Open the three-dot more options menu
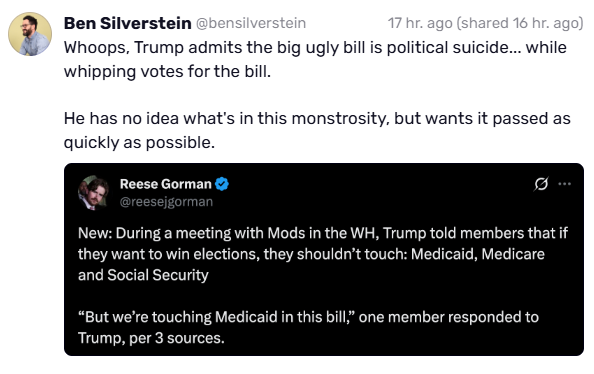This screenshot has height=374, width=594. pyautogui.click(x=564, y=184)
